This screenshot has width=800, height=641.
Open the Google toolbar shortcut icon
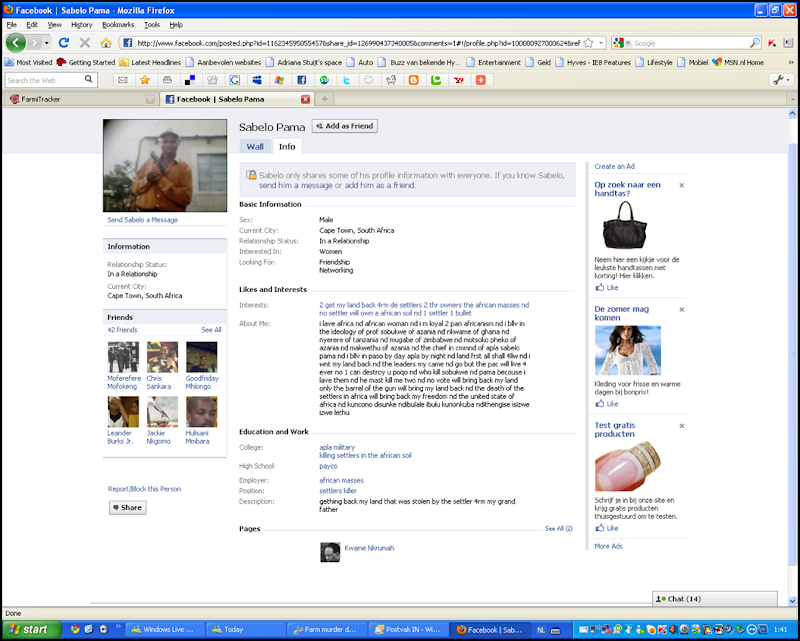235,80
